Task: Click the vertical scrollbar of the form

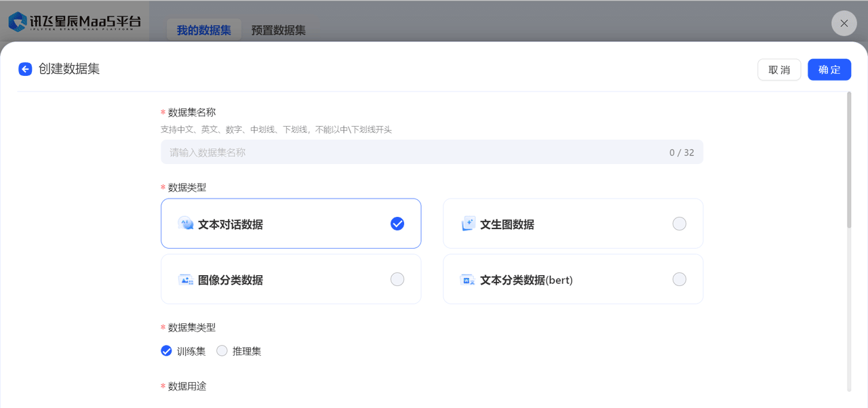Action: [x=849, y=163]
